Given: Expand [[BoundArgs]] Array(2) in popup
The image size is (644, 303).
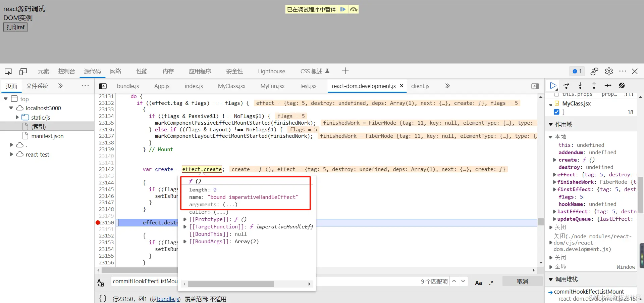Looking at the screenshot, I should pos(185,242).
